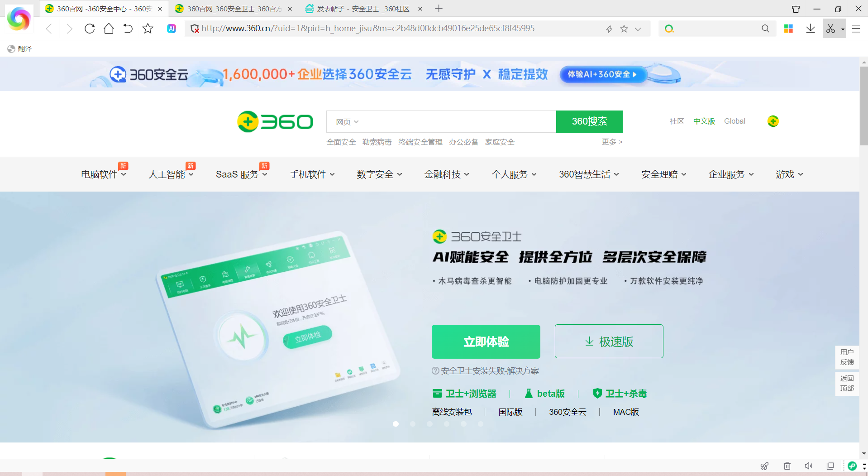Click the 360 logo on the page
This screenshot has height=476, width=868.
(275, 121)
